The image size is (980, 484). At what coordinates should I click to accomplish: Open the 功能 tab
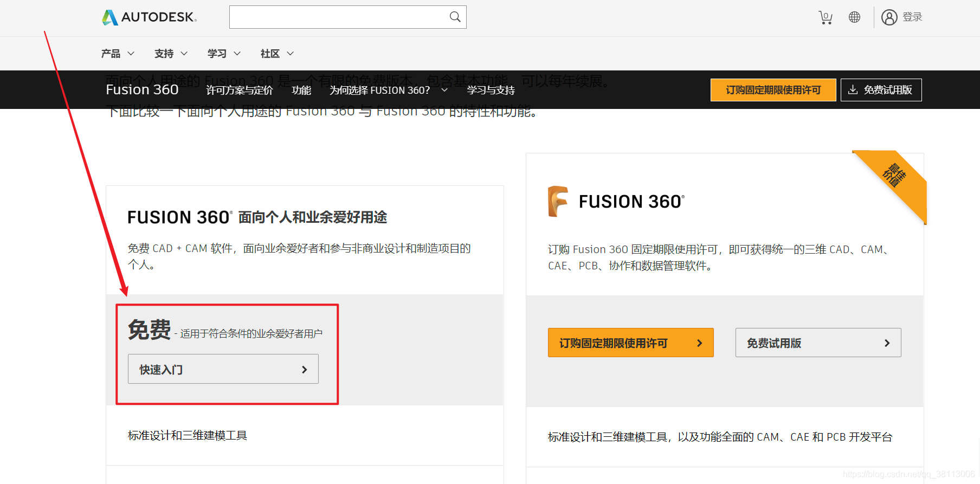point(301,90)
